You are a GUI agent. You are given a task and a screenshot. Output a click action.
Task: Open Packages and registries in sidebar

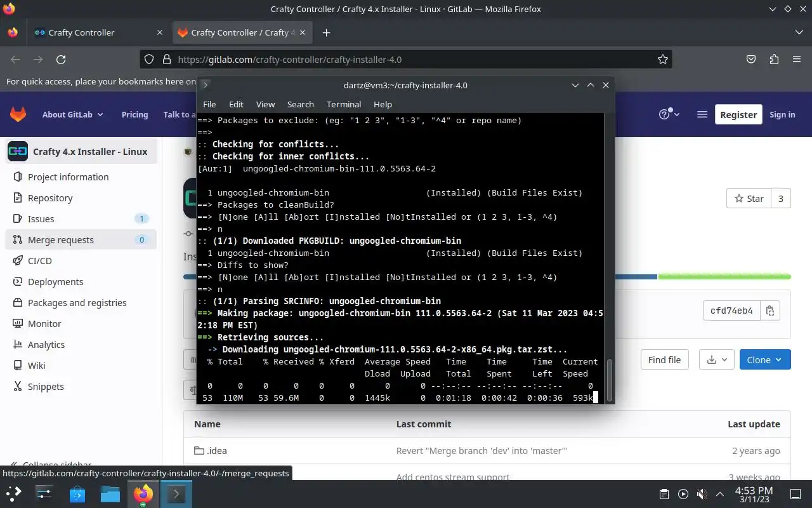point(81,302)
